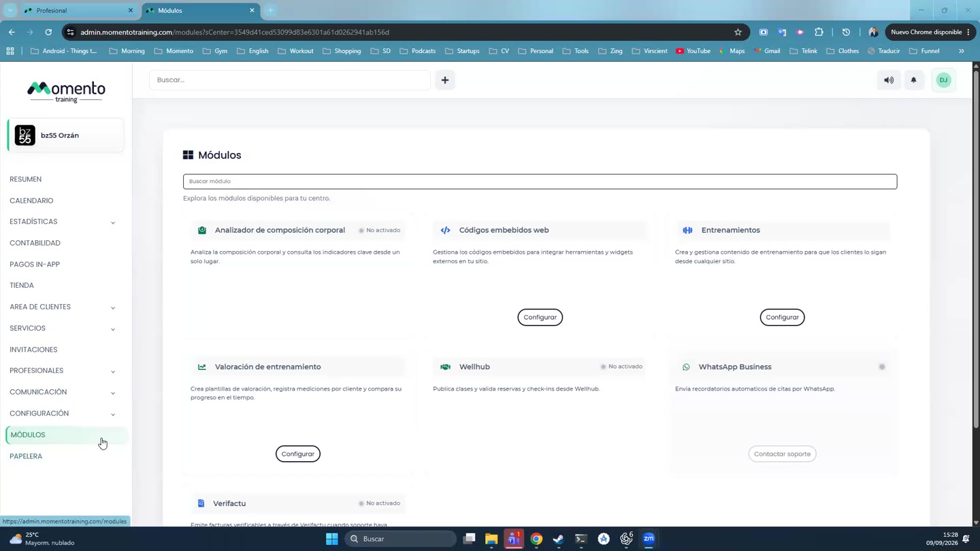980x551 pixels.
Task: Open the Maps bookmark
Action: (732, 51)
